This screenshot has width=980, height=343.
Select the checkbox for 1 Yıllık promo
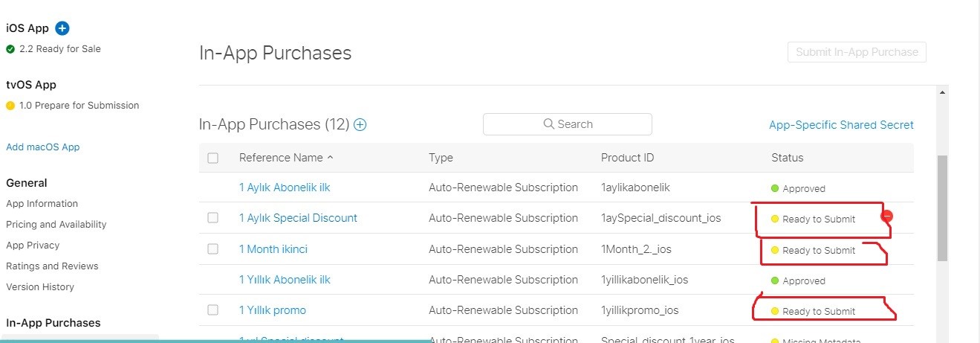[213, 310]
